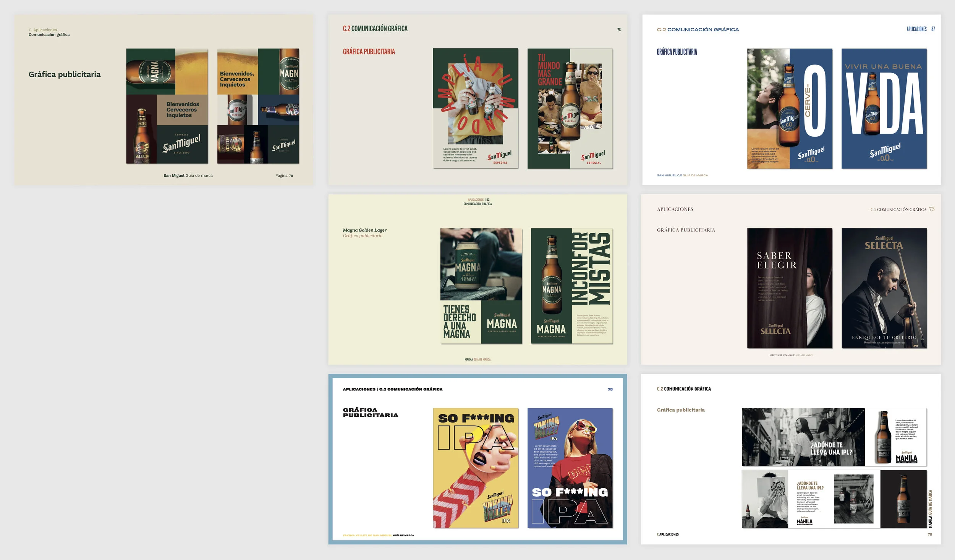Click red 'GRÁFICA PUBLICITARIA' subtitle
Screen dimensions: 955x560
tap(369, 52)
